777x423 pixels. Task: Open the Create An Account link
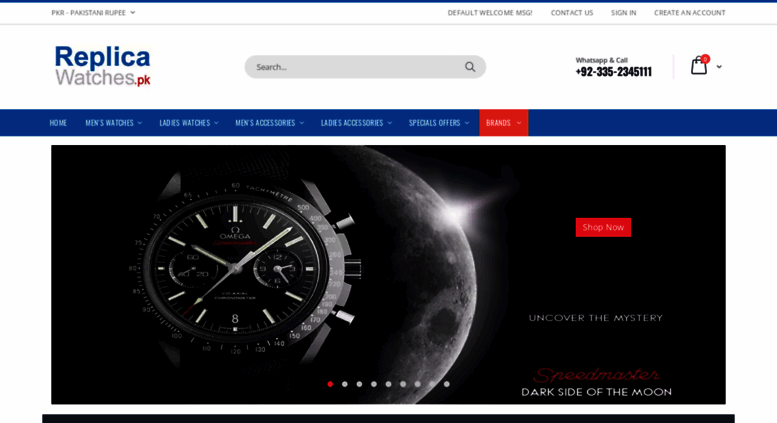pyautogui.click(x=689, y=13)
